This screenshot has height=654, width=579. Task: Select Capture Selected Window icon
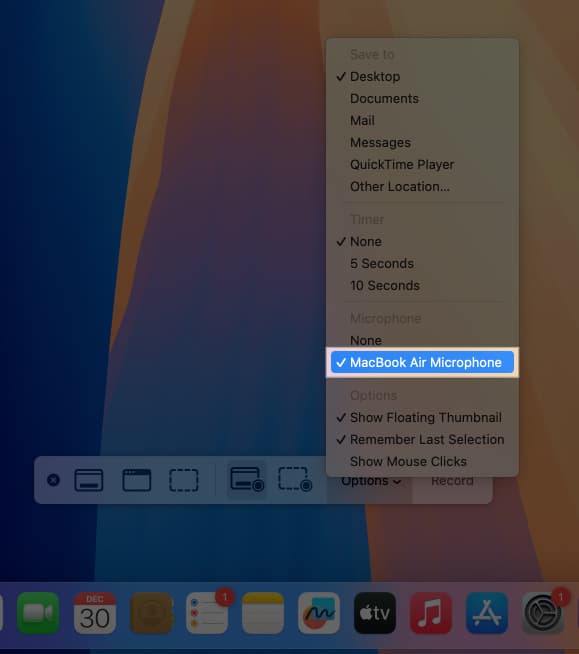[137, 480]
